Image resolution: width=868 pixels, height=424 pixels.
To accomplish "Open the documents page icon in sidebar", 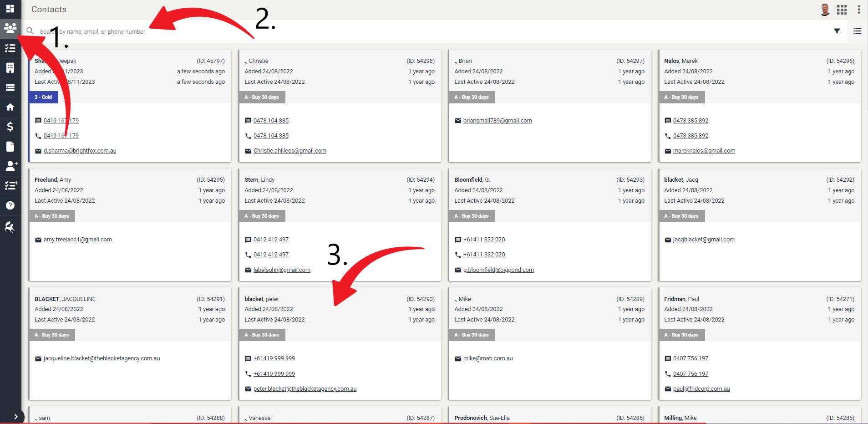I will click(10, 146).
